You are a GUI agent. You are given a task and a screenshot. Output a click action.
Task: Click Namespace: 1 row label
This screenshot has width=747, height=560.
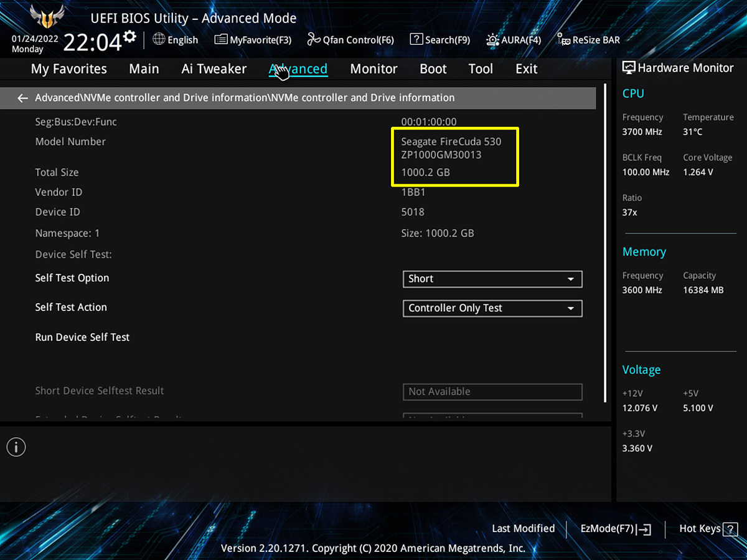[x=67, y=233]
